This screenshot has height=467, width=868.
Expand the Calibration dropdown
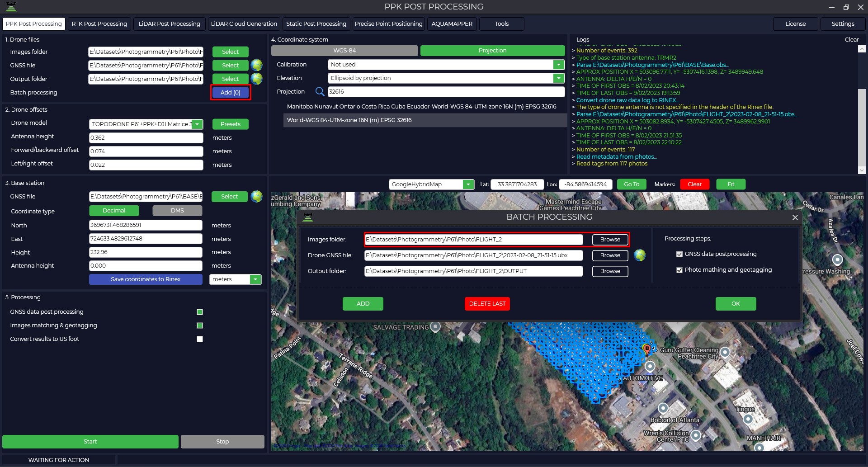click(x=559, y=65)
